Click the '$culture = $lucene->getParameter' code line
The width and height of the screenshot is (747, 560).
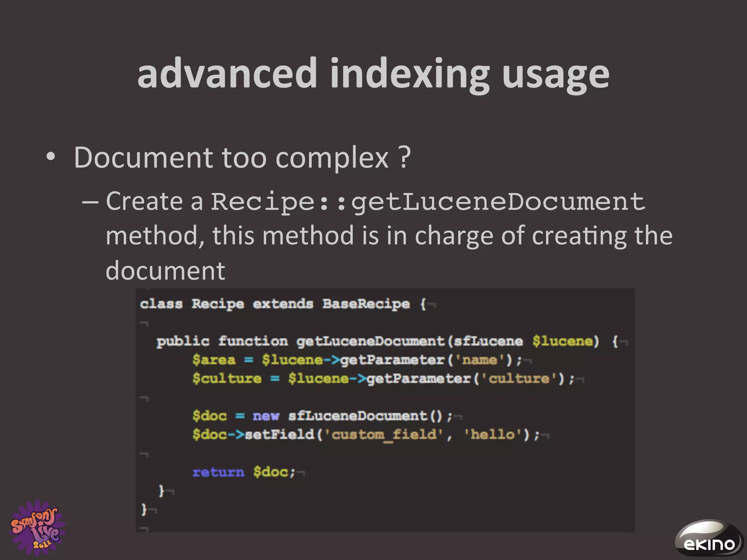(383, 379)
